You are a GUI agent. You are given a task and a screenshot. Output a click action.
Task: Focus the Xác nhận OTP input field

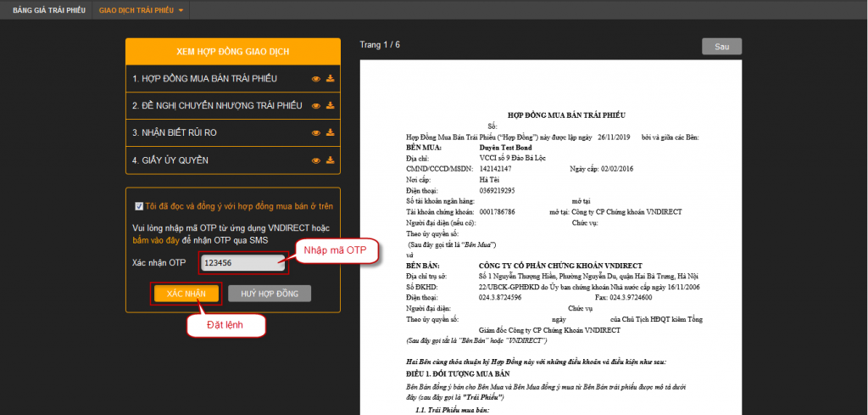coord(242,263)
